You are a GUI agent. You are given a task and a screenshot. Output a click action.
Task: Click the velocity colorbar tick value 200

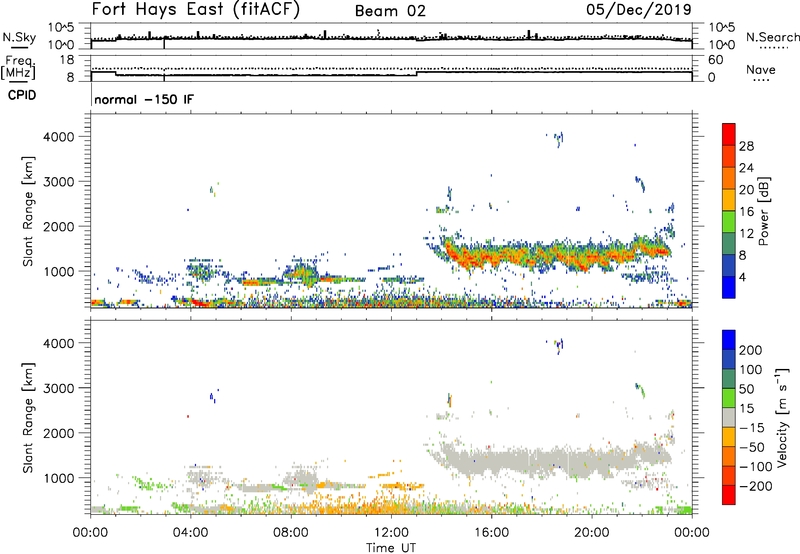pyautogui.click(x=751, y=350)
